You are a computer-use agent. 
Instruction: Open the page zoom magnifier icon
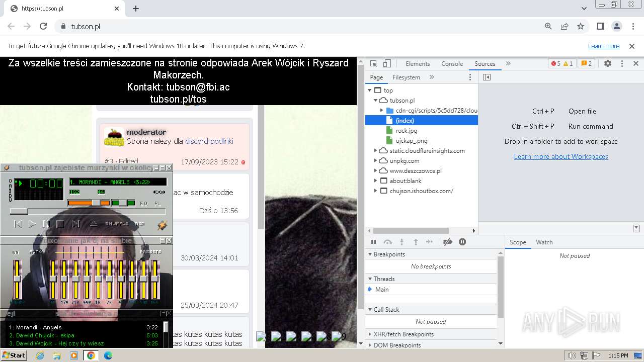pos(548,26)
